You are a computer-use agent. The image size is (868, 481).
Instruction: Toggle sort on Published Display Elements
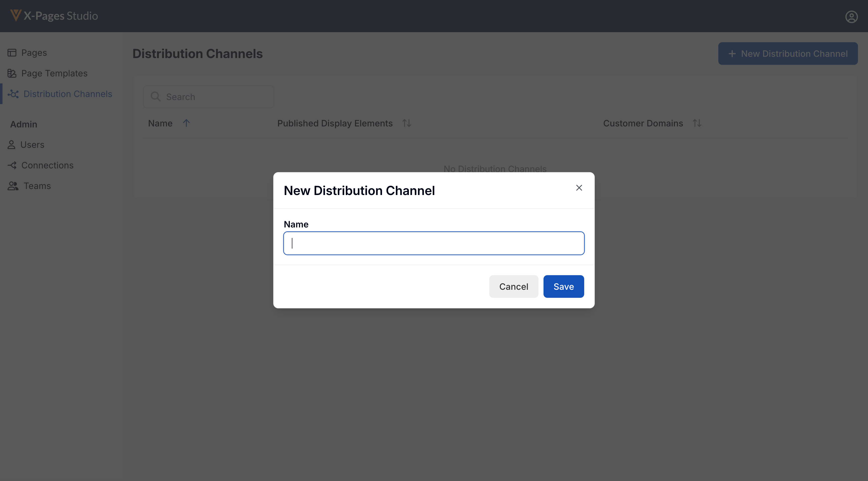(x=407, y=123)
